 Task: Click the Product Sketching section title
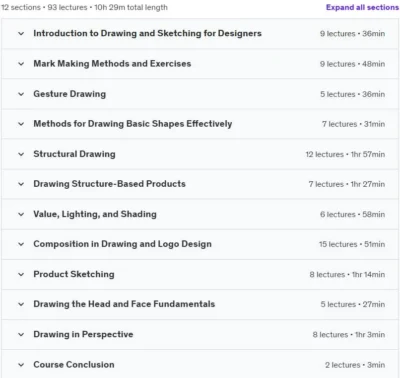[74, 274]
